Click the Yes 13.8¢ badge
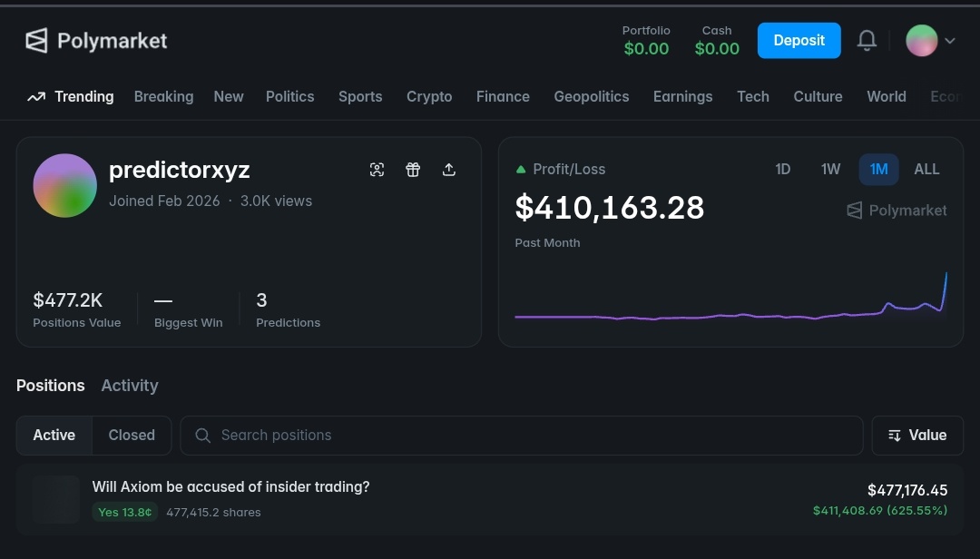The width and height of the screenshot is (980, 559). [125, 512]
